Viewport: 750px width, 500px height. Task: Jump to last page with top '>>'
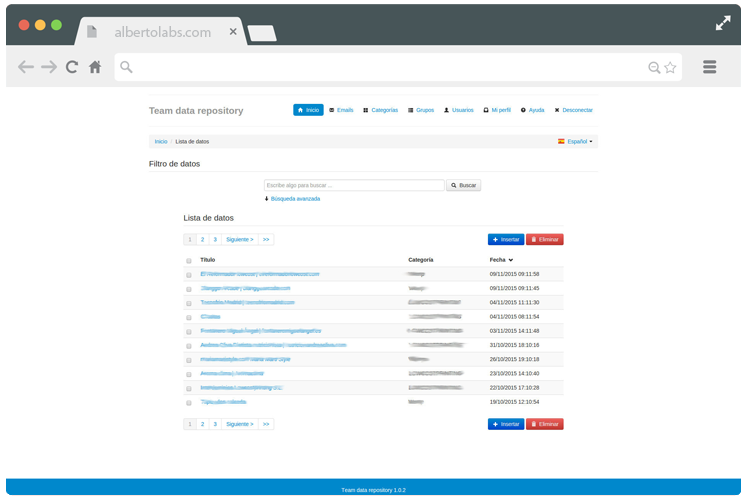(266, 239)
